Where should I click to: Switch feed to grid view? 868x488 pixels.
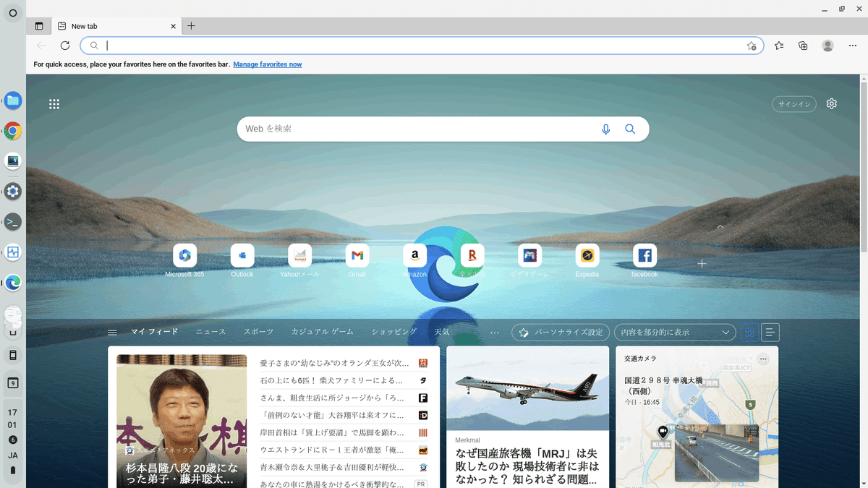click(x=749, y=333)
